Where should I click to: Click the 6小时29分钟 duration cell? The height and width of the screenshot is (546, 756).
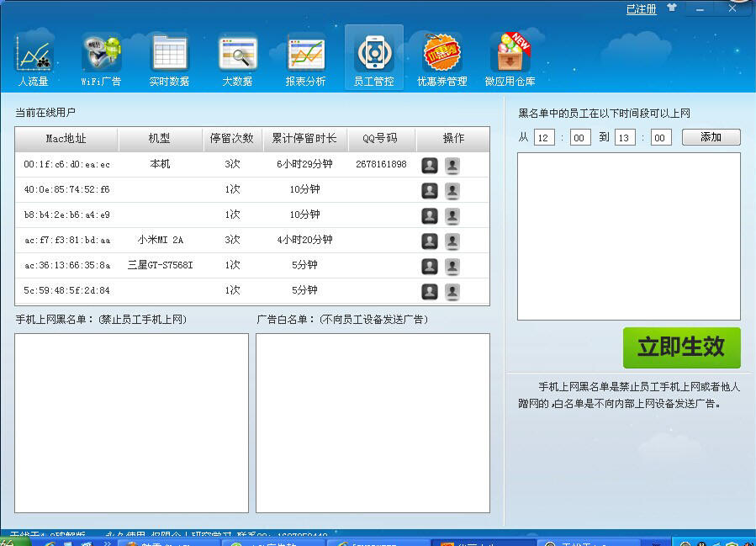click(x=304, y=165)
